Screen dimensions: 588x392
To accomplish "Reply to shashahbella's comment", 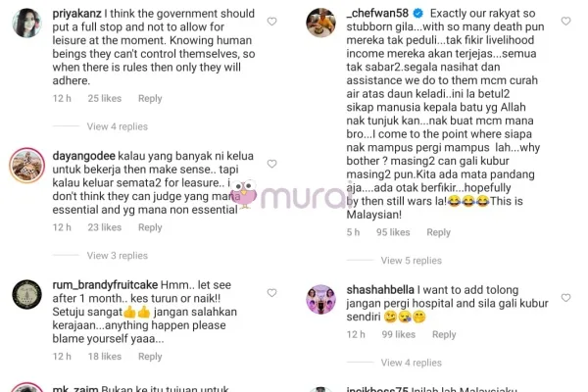I will (x=444, y=334).
